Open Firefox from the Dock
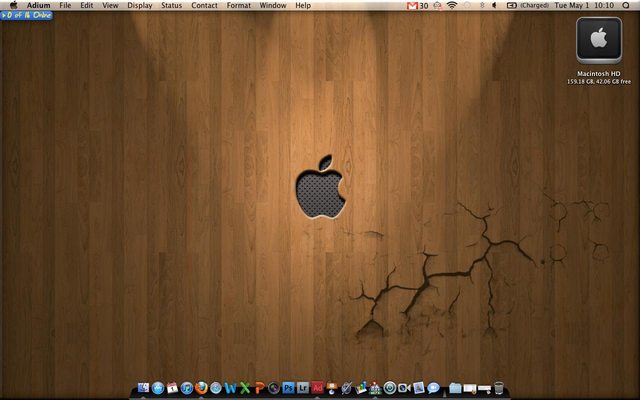Image resolution: width=640 pixels, height=400 pixels. (x=201, y=388)
